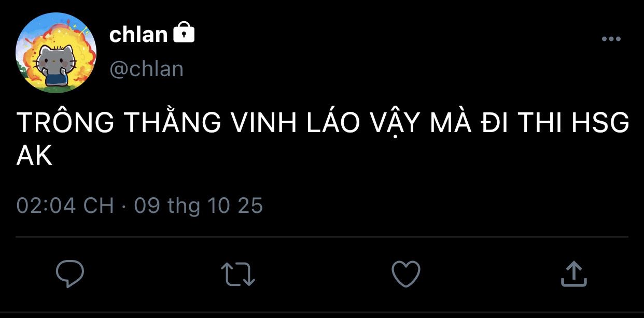Click the padlock icon beside chlan
Viewport: 644px width, 318px height.
tap(184, 33)
